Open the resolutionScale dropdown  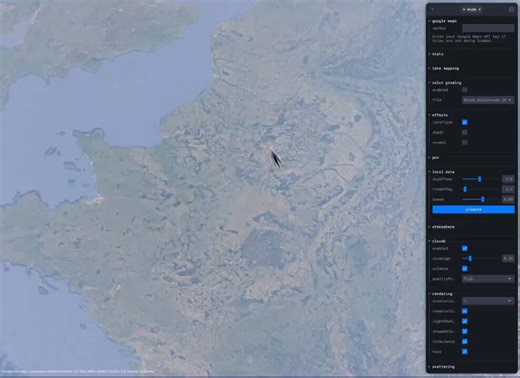[x=488, y=301]
